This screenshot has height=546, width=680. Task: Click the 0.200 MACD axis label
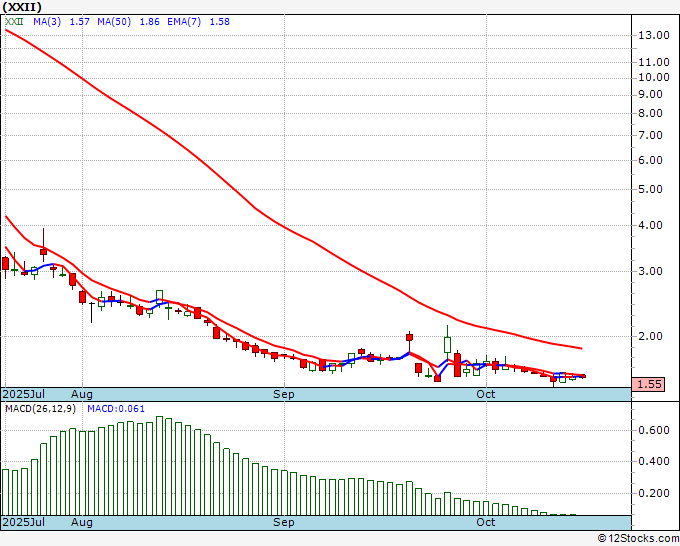[654, 494]
